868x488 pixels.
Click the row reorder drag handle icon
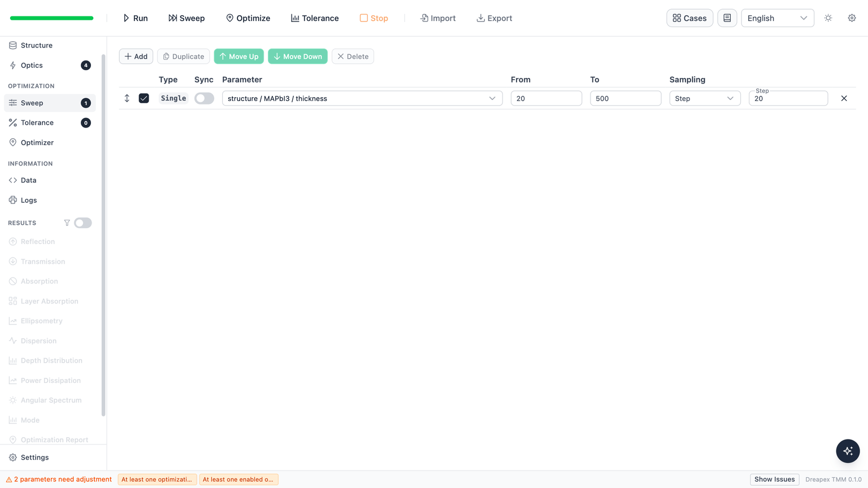click(x=127, y=98)
